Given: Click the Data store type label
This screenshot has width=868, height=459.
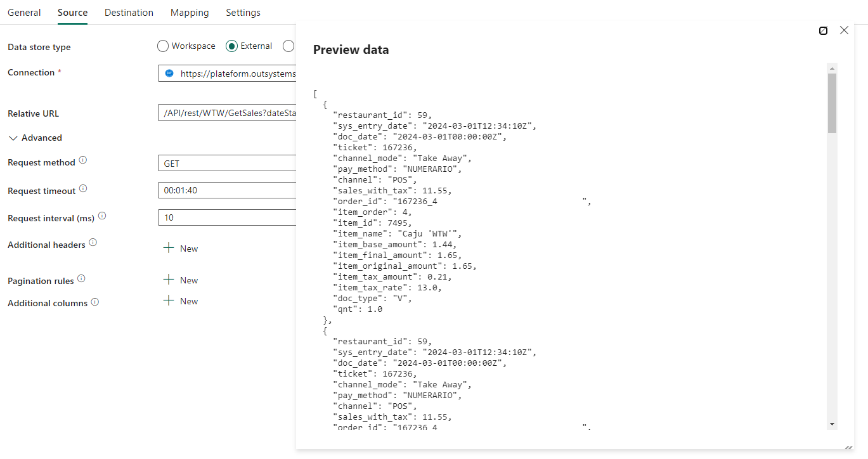Looking at the screenshot, I should click(x=39, y=47).
